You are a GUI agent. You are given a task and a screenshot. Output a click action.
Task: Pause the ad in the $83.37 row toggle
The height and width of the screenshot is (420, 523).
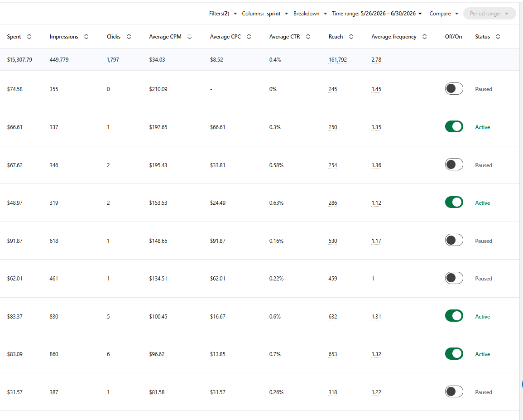coord(454,316)
